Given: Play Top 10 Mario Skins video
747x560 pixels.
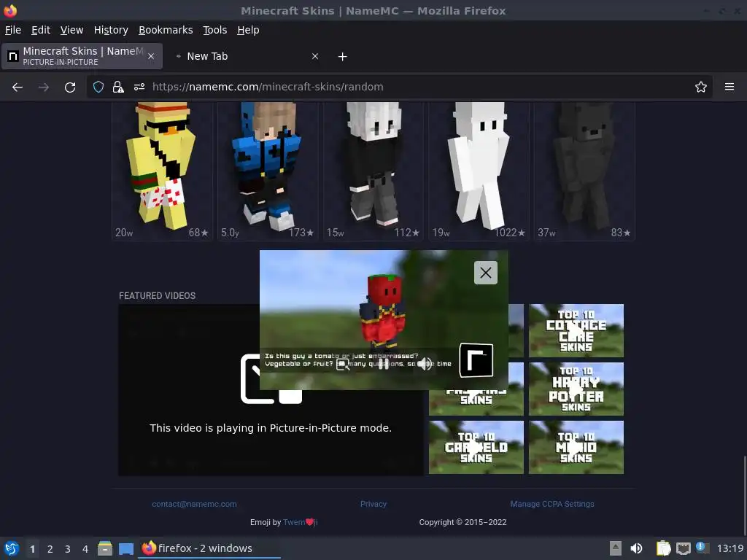Looking at the screenshot, I should pos(576,447).
